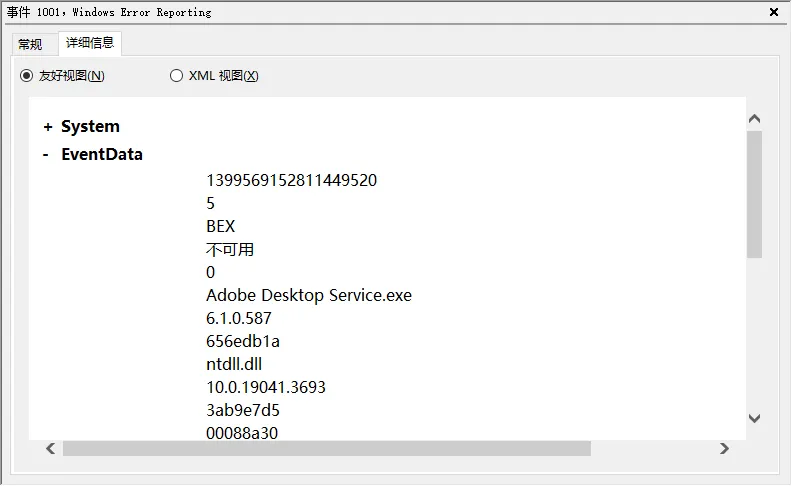Click the ntdll.dll entry
Viewport: 792px width, 486px height.
234,364
